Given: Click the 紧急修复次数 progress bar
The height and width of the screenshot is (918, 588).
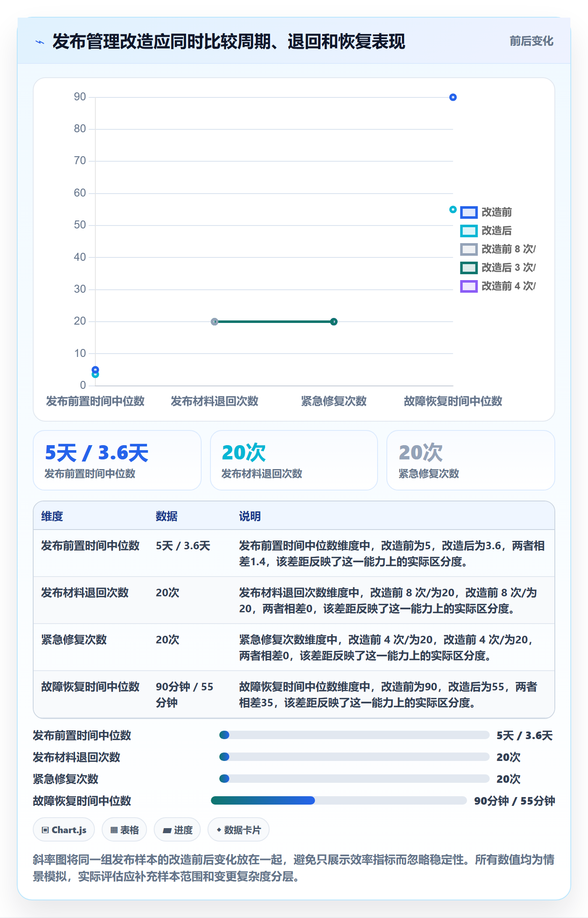Looking at the screenshot, I should click(x=354, y=779).
